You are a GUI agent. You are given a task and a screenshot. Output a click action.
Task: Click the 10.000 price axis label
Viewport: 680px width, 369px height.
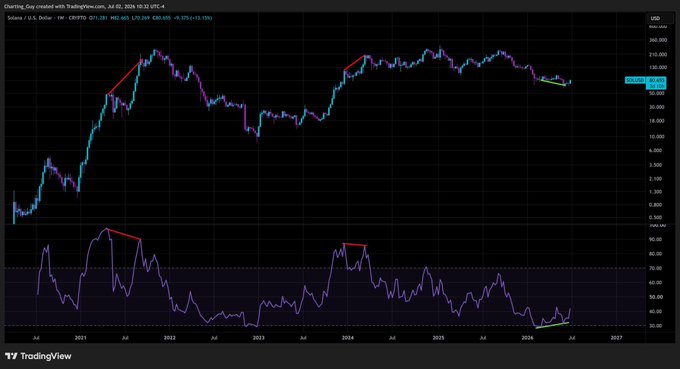coord(657,137)
